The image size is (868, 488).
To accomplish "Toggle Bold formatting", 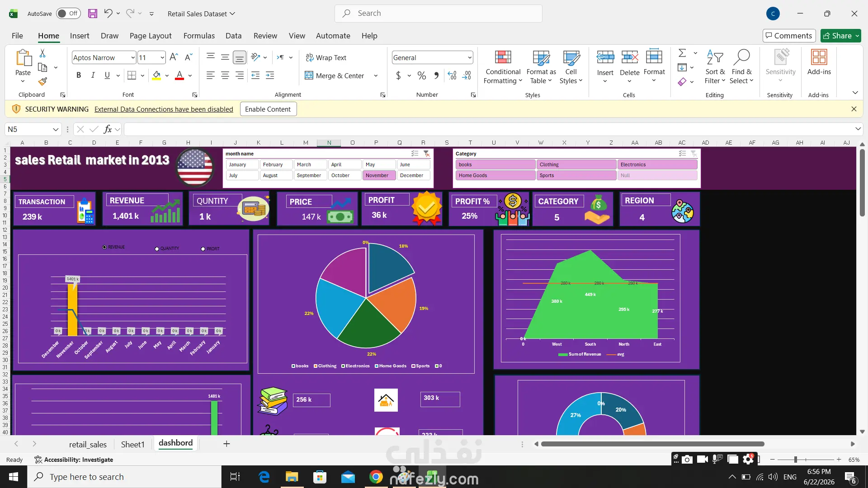I will pyautogui.click(x=79, y=75).
